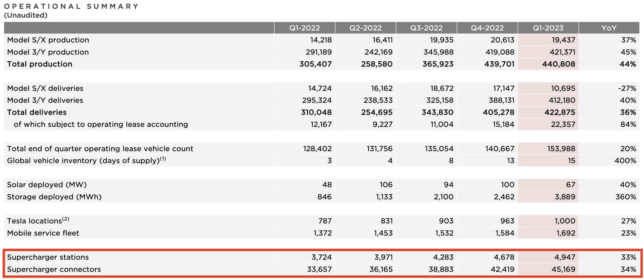Click the Solar deployed Q2-2022 value 106
The height and width of the screenshot is (279, 644).
point(386,185)
